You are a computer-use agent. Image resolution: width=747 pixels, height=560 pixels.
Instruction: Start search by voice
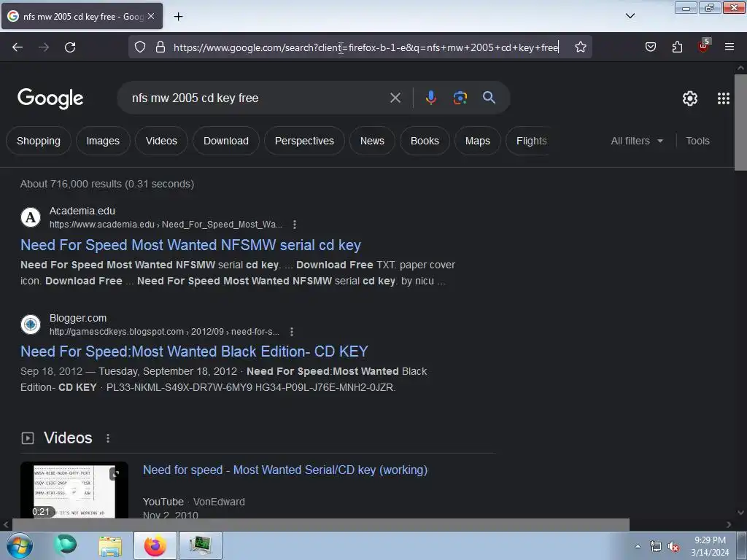[x=430, y=98]
